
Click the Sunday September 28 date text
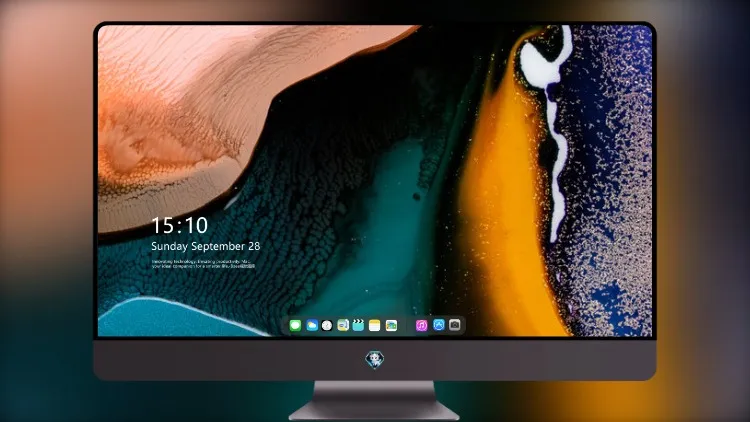[x=206, y=246]
